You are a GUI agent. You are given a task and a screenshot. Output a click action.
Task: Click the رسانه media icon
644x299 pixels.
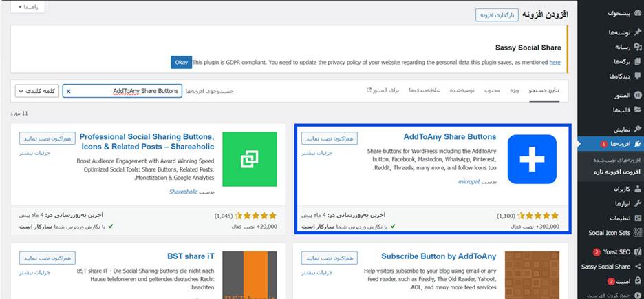(637, 47)
